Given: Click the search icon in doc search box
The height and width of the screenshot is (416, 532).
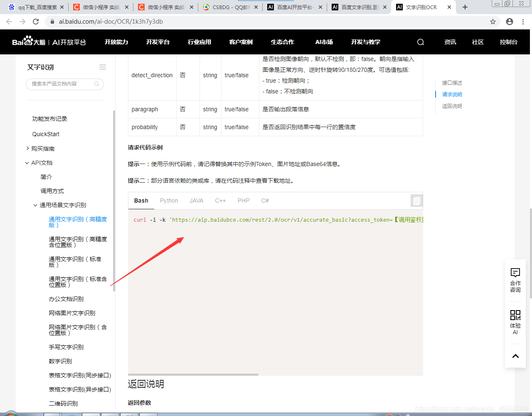Looking at the screenshot, I should [97, 84].
